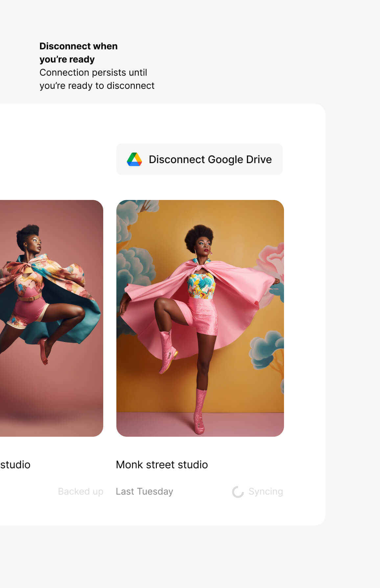Open the Monk street studio photo thumbnail
380x588 pixels.
click(x=200, y=318)
